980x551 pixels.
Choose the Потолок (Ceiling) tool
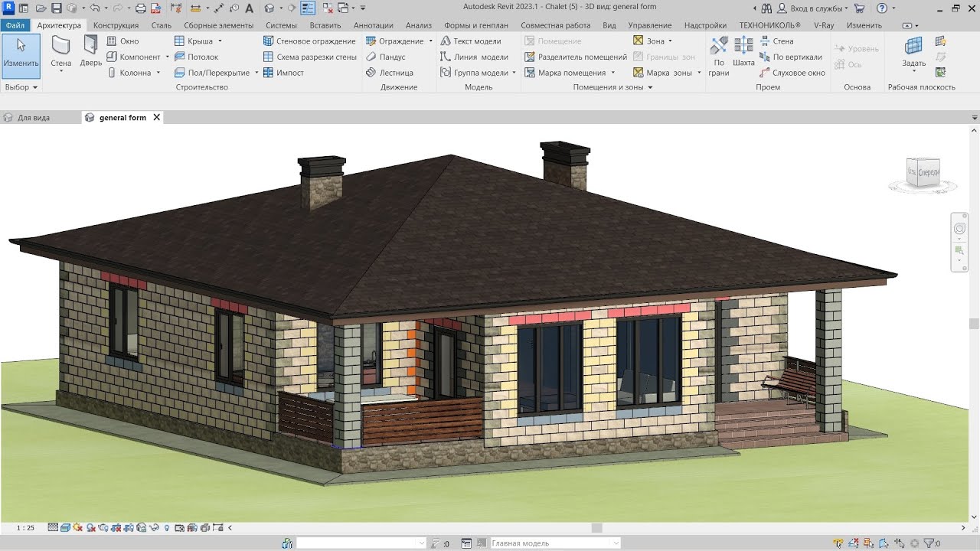197,57
